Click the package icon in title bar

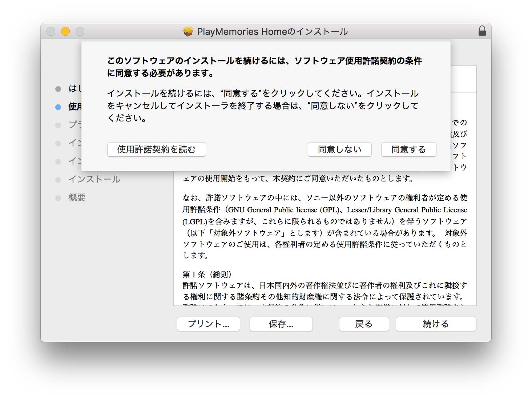coord(188,32)
